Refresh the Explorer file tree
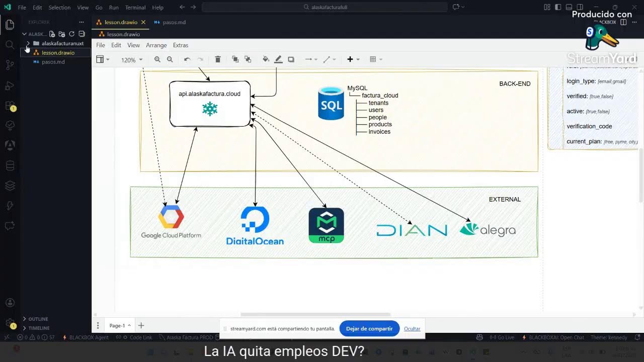This screenshot has height=362, width=644. pos(71,34)
